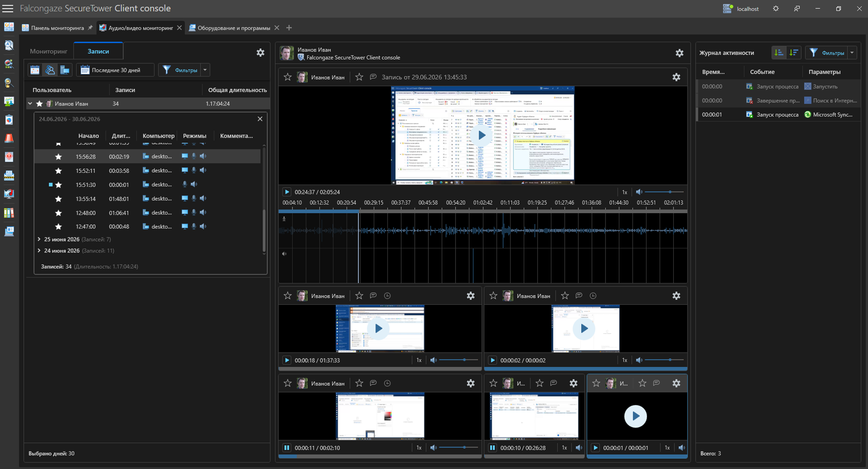This screenshot has width=868, height=469.
Task: Open the Фильтры dropdown arrow in activity log
Action: pos(852,53)
